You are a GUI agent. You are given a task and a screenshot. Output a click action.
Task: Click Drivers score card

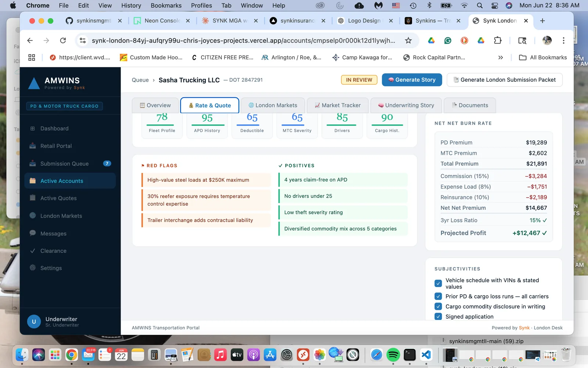tap(342, 125)
